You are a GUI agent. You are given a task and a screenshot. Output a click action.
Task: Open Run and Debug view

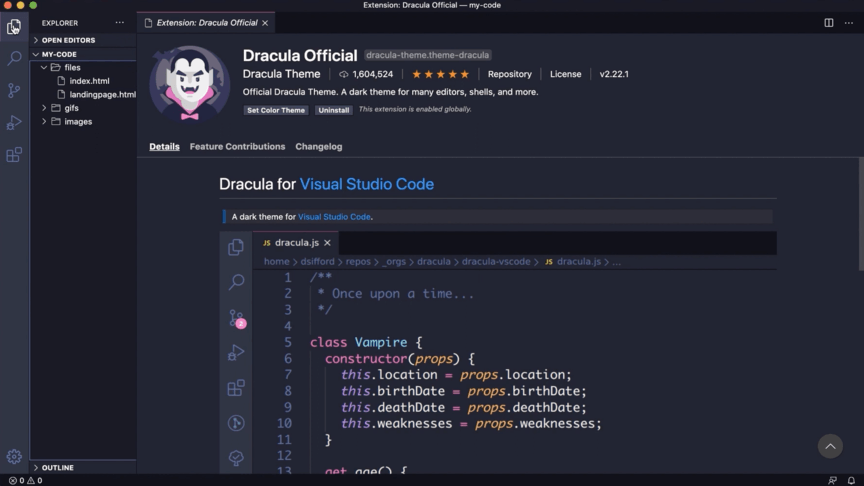pos(14,122)
